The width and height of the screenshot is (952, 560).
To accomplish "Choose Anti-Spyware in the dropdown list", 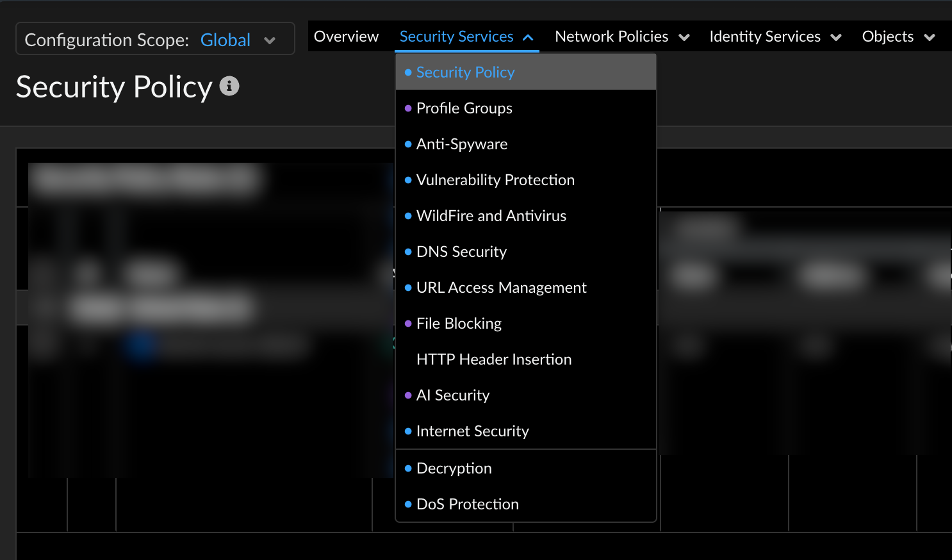I will click(x=461, y=144).
